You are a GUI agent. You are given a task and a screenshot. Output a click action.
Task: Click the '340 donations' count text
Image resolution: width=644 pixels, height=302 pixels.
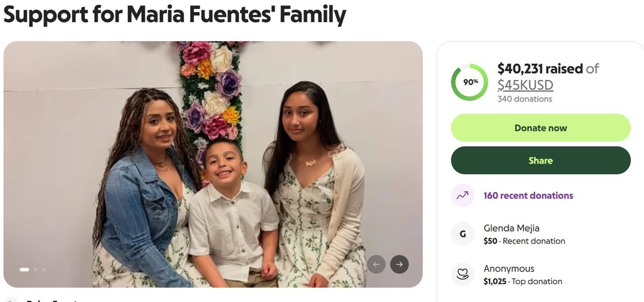click(x=525, y=99)
